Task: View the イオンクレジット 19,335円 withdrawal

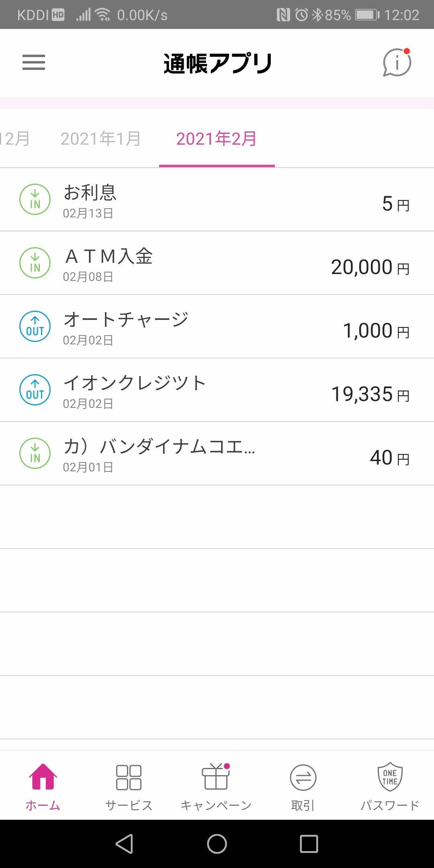Action: (217, 390)
